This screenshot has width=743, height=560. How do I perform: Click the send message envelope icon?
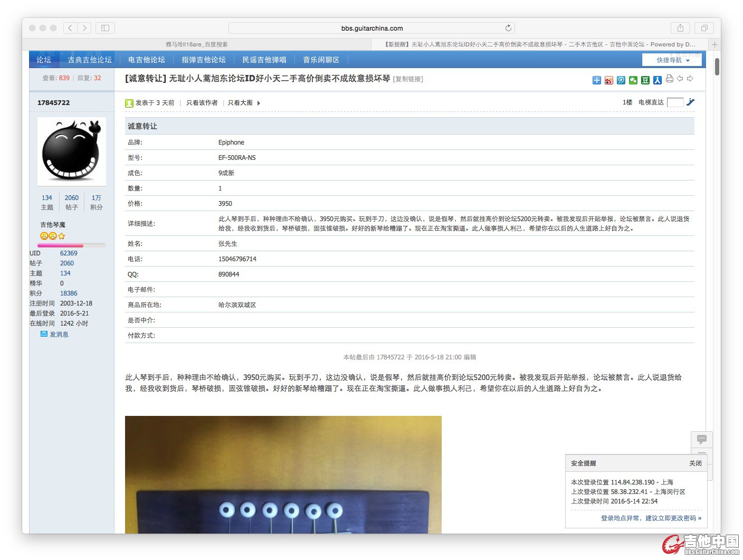tap(44, 334)
